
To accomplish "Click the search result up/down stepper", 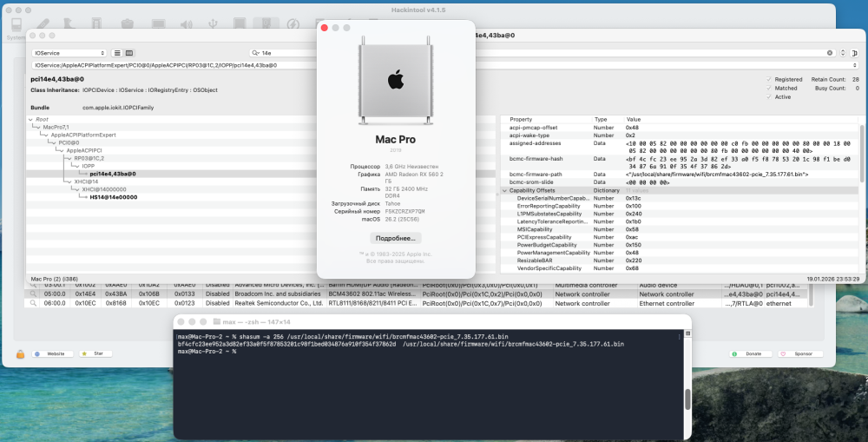I will click(843, 53).
